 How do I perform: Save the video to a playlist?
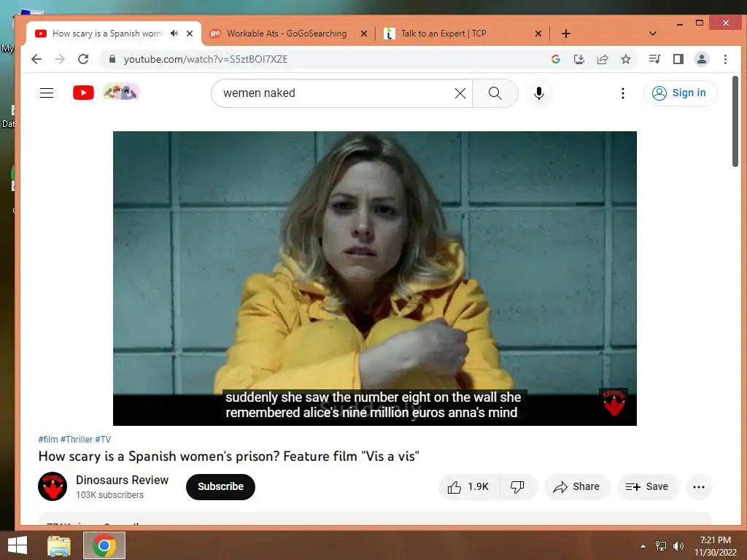pos(648,486)
